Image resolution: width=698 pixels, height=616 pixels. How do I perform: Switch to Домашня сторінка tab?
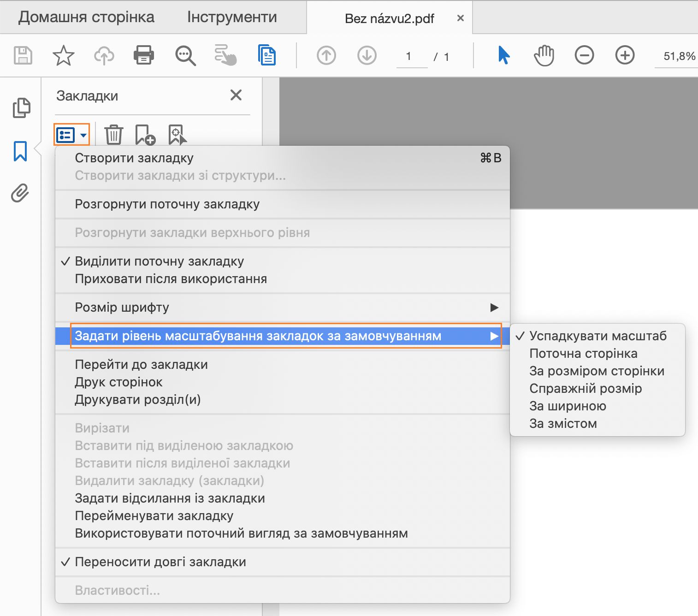coord(86,17)
